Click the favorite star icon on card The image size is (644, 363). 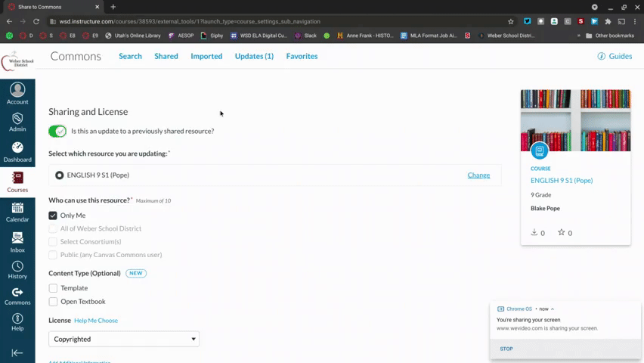point(561,232)
